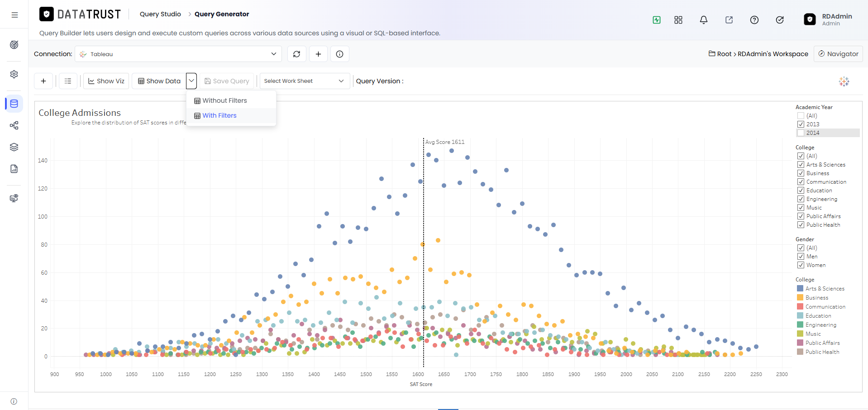Open the help question mark icon

pos(754,20)
